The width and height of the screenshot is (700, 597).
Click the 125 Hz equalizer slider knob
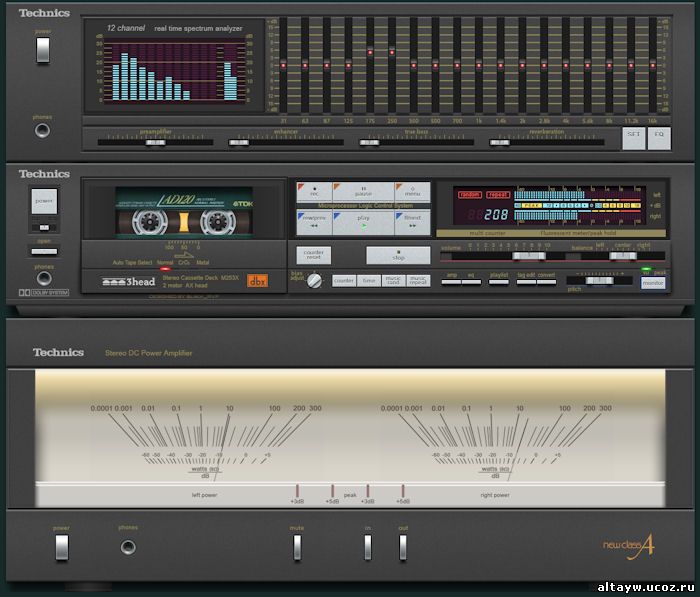pyautogui.click(x=348, y=65)
